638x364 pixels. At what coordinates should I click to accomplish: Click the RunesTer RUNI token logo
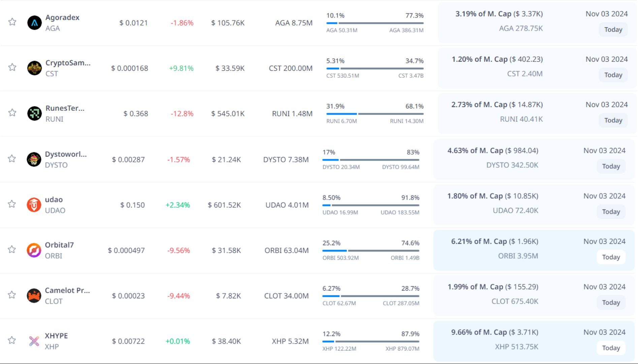click(x=34, y=114)
